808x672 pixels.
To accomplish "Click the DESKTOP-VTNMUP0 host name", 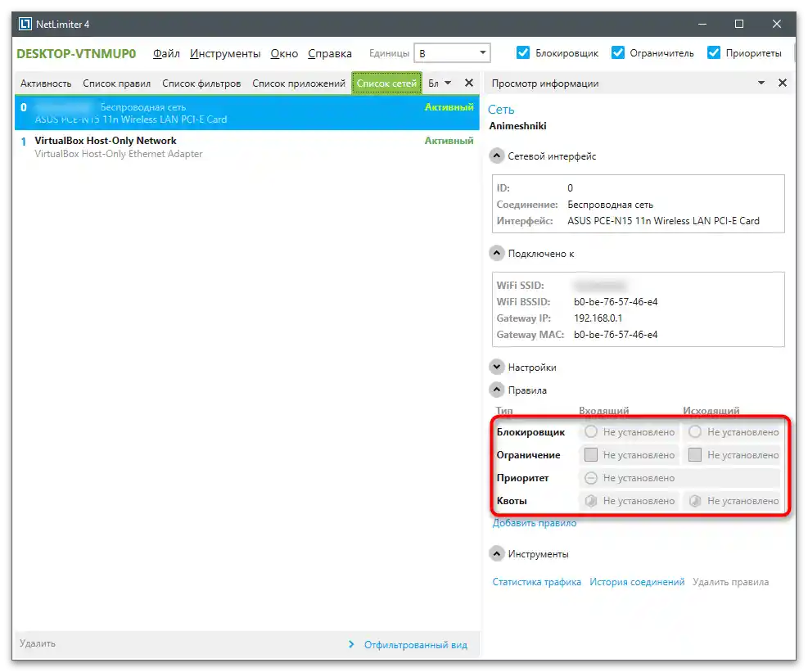I will (x=76, y=53).
